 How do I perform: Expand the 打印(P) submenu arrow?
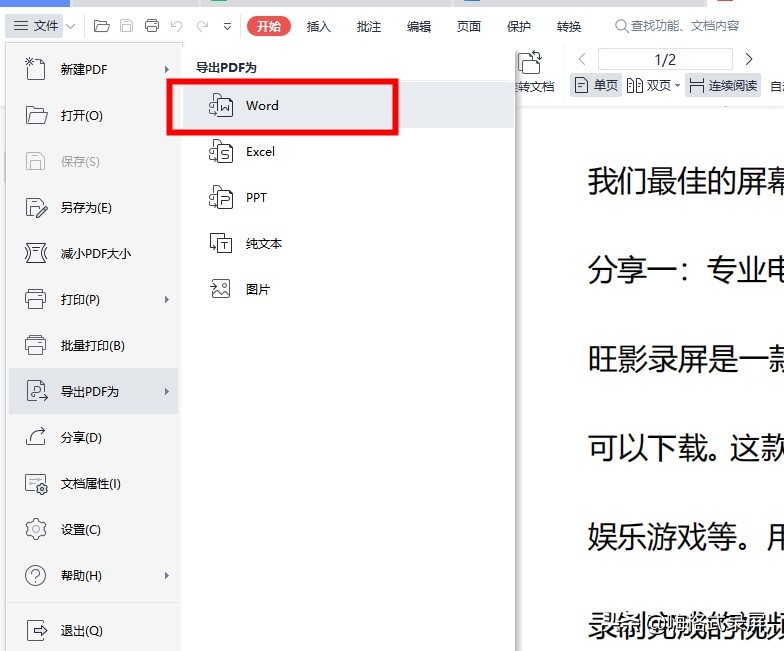point(166,300)
